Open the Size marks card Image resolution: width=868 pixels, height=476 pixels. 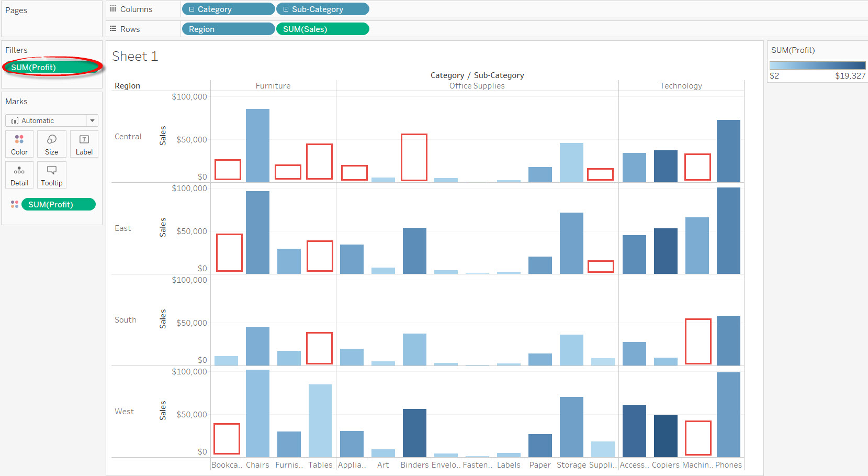[x=51, y=143]
